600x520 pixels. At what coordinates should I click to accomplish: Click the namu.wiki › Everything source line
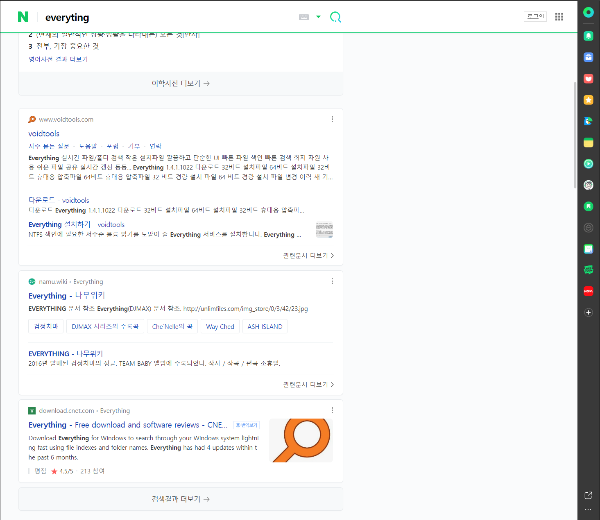tap(71, 282)
